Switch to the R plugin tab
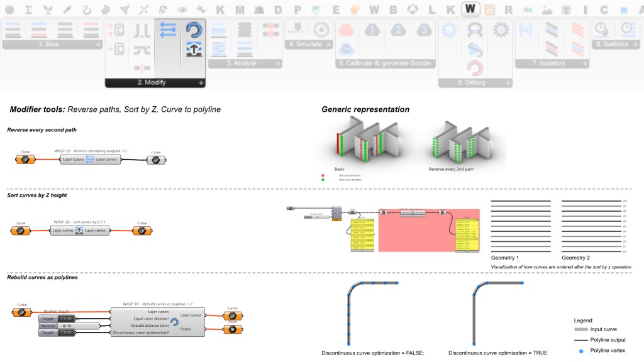This screenshot has height=362, width=644. [x=508, y=9]
